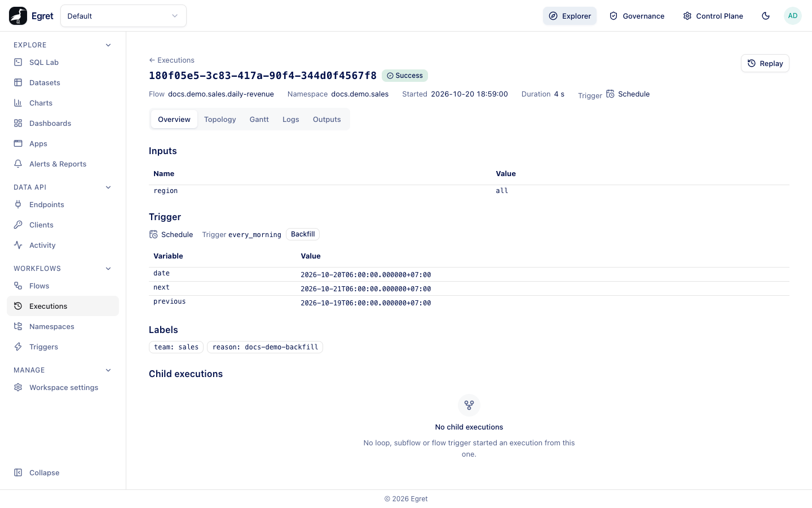Navigate to Dashboards
The height and width of the screenshot is (508, 812).
pos(63,123)
